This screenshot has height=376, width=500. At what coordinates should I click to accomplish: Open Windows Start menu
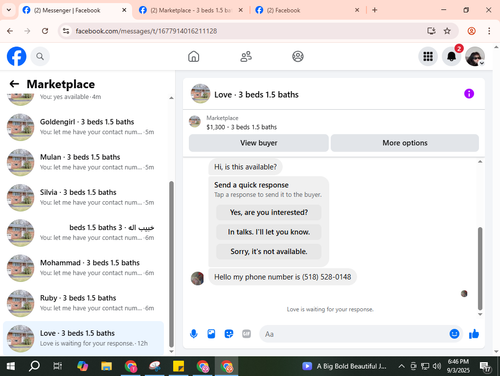click(11, 366)
